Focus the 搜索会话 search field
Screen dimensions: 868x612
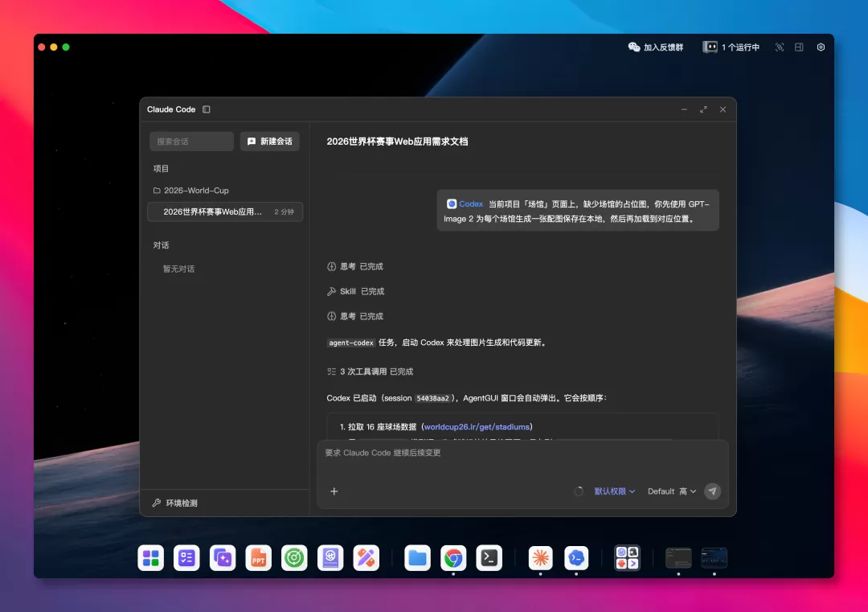pyautogui.click(x=191, y=142)
